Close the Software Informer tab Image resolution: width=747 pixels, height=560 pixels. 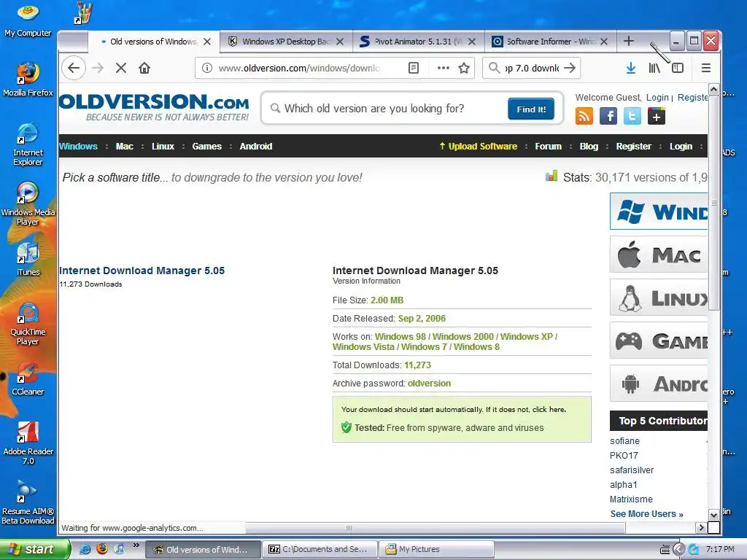tap(603, 42)
